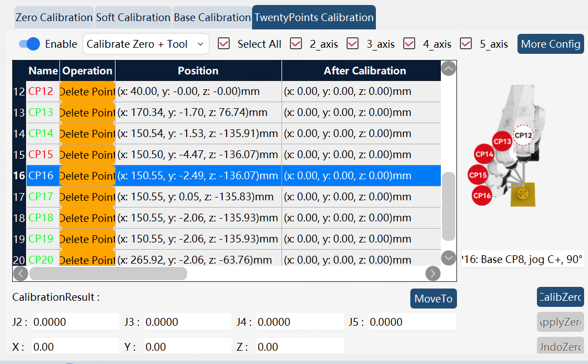Select the CP12 name cell
The height and width of the screenshot is (364, 588).
(43, 92)
